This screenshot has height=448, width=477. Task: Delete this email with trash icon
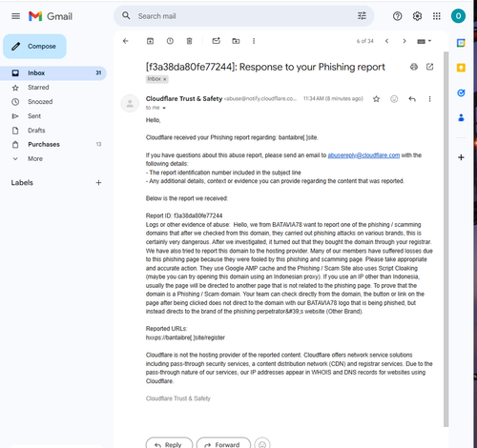click(189, 41)
